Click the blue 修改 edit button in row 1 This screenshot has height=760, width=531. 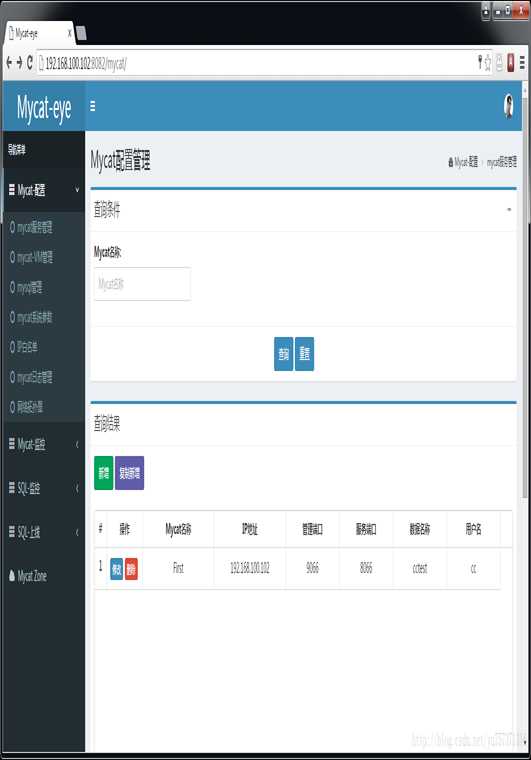click(x=116, y=569)
